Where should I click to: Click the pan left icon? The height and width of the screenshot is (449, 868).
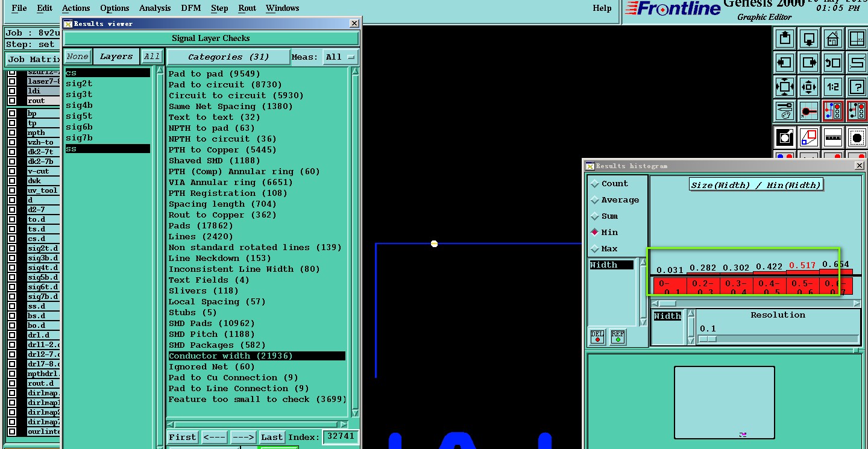(784, 63)
